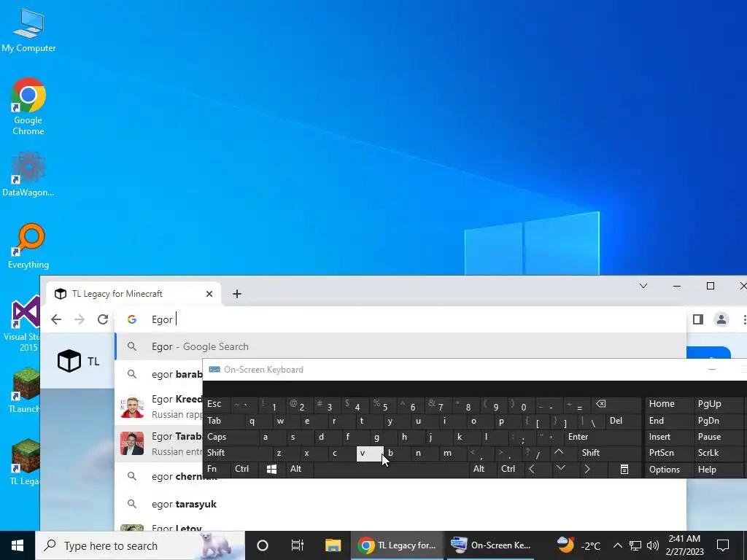Click the v key on keyboard
747x560 pixels.
click(370, 454)
